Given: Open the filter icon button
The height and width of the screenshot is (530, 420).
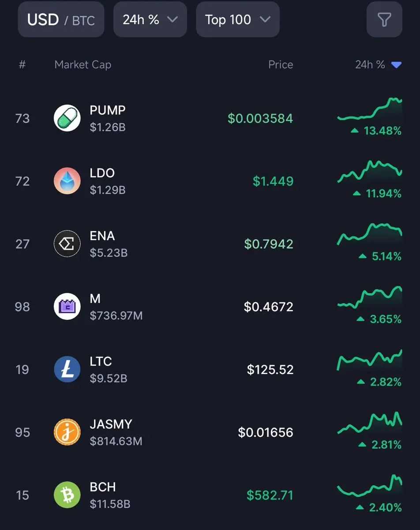Looking at the screenshot, I should click(384, 19).
